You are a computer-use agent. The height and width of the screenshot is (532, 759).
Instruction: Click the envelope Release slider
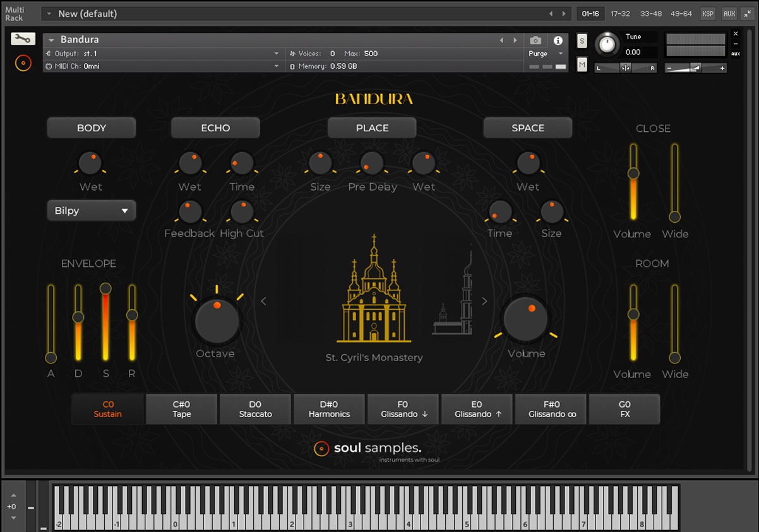132,323
